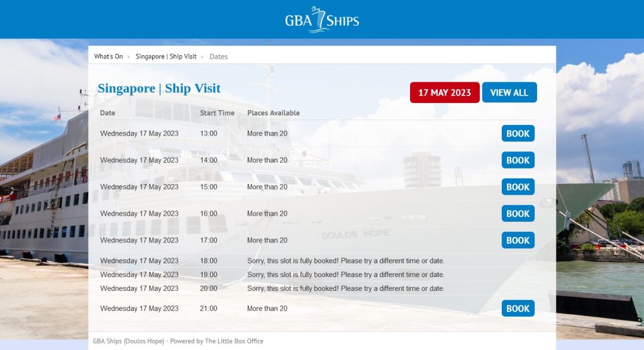The height and width of the screenshot is (350, 644).
Task: Click the GBA Ships logo
Action: tap(321, 19)
